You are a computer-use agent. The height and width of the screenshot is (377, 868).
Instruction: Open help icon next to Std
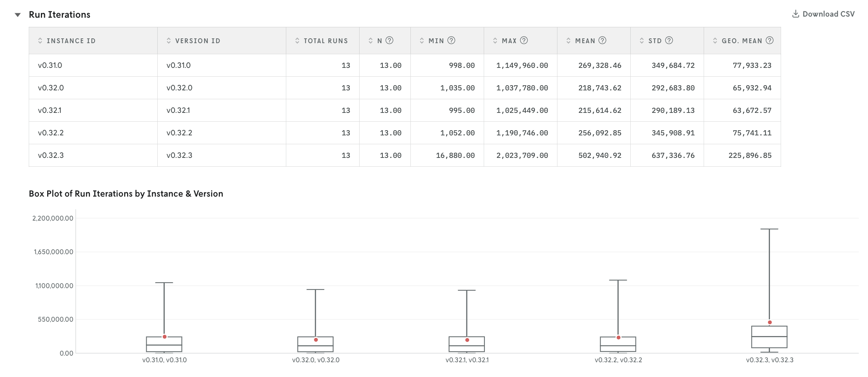(x=669, y=40)
